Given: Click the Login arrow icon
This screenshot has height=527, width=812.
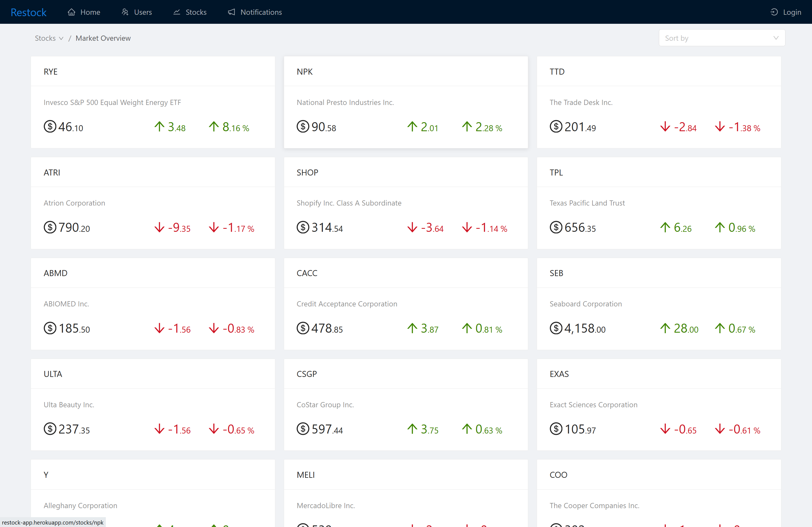Looking at the screenshot, I should click(x=774, y=12).
